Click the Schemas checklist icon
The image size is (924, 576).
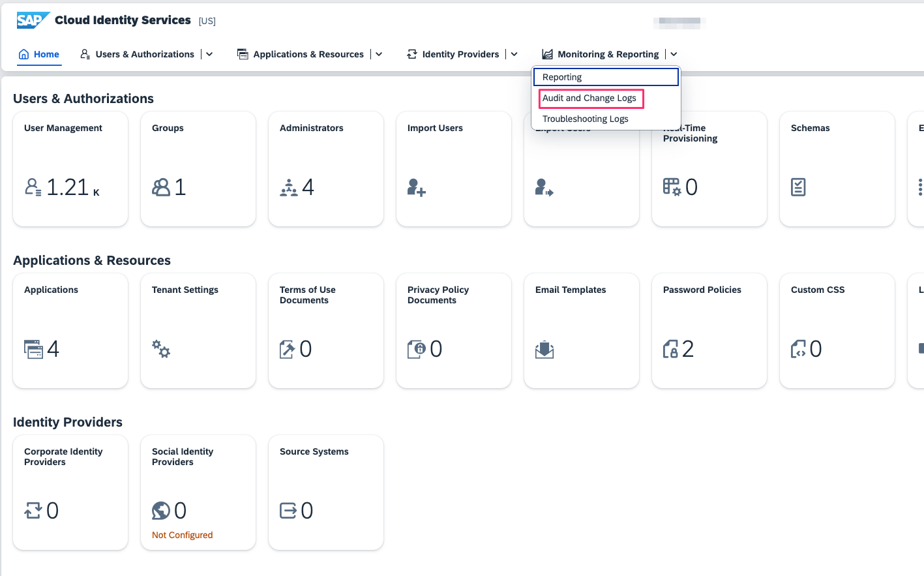click(x=798, y=187)
